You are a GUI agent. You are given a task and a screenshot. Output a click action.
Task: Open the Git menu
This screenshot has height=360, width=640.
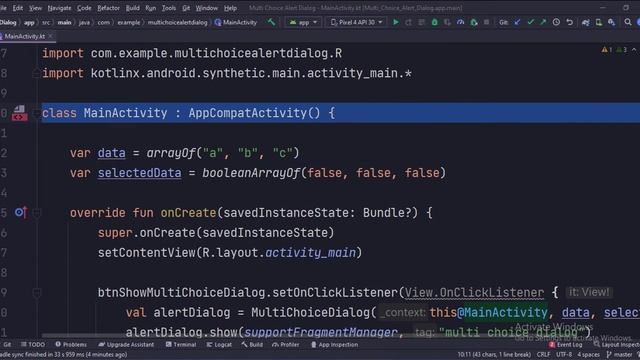click(186, 8)
